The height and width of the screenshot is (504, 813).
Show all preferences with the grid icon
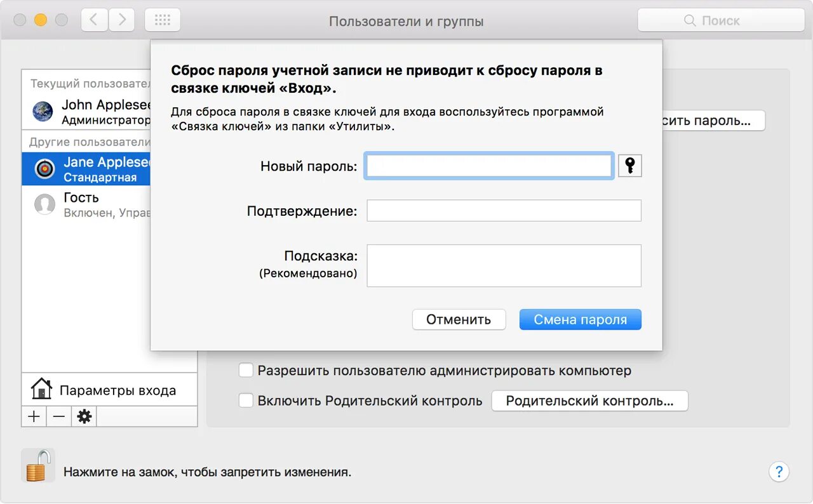163,20
